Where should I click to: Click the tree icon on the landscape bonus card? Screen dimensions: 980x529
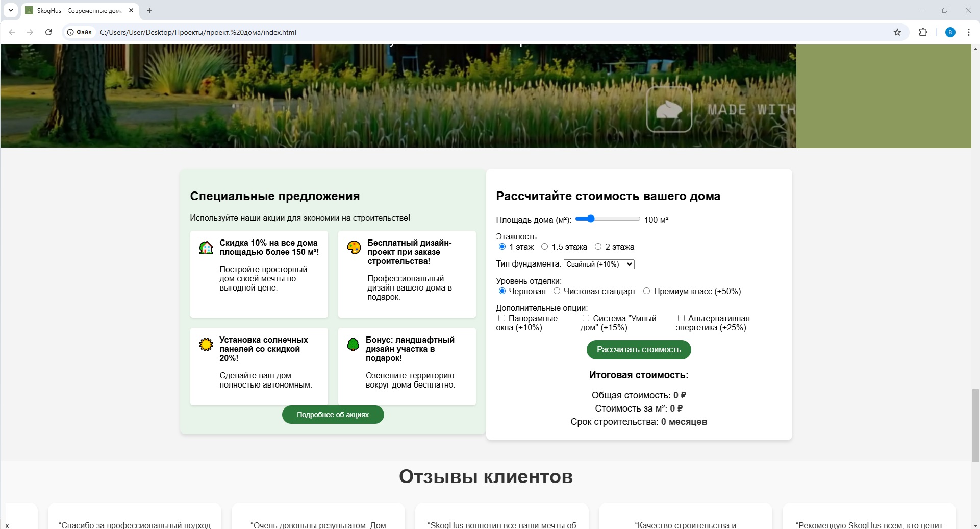click(354, 345)
